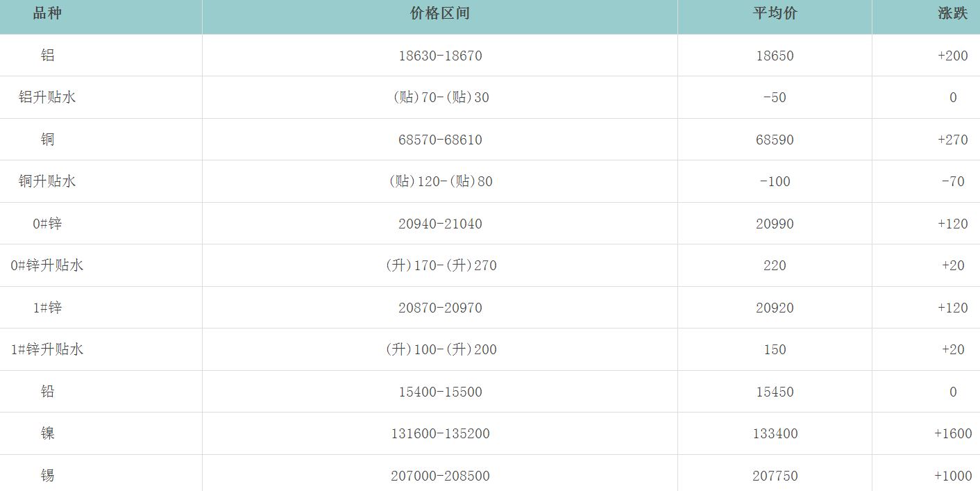Click the 价格区间 column header
Image resolution: width=980 pixels, height=491 pixels.
pos(440,14)
